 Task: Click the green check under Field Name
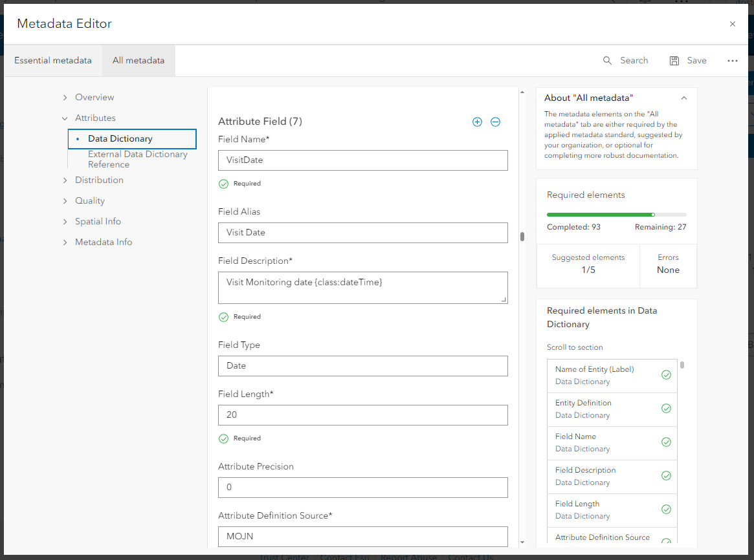coord(223,184)
